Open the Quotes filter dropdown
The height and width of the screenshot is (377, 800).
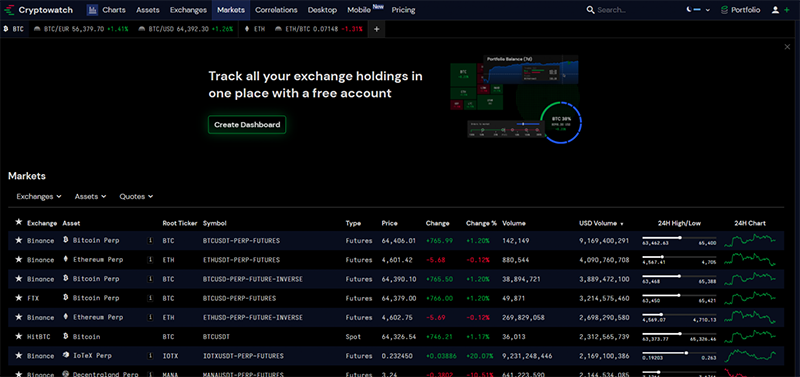click(136, 196)
